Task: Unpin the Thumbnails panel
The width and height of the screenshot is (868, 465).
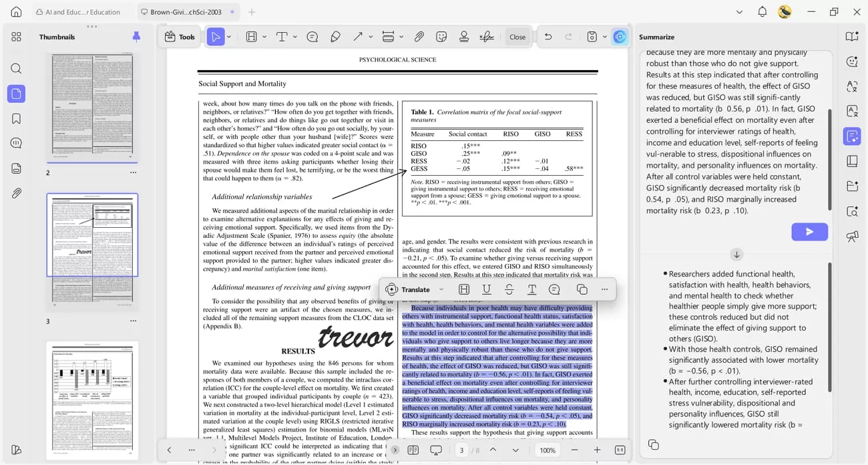Action: coord(136,37)
